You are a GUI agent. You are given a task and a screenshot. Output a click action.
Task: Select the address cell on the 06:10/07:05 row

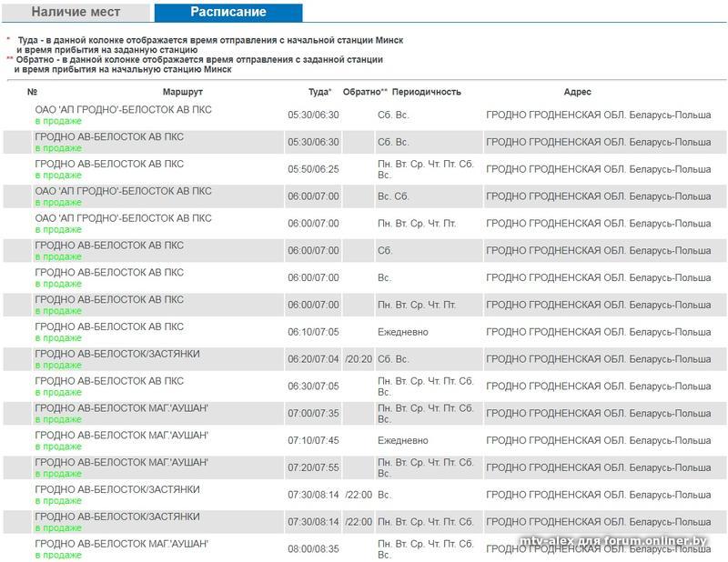[x=599, y=332]
